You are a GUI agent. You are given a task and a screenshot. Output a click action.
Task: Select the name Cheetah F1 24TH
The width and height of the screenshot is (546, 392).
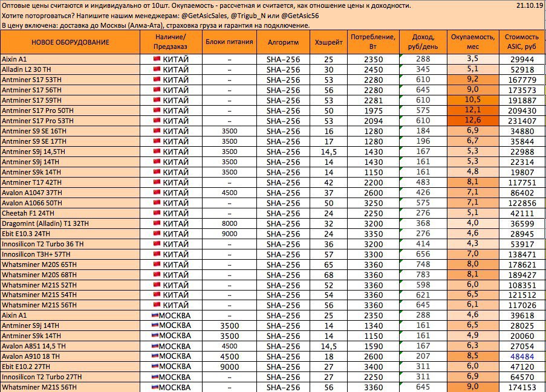click(x=28, y=213)
